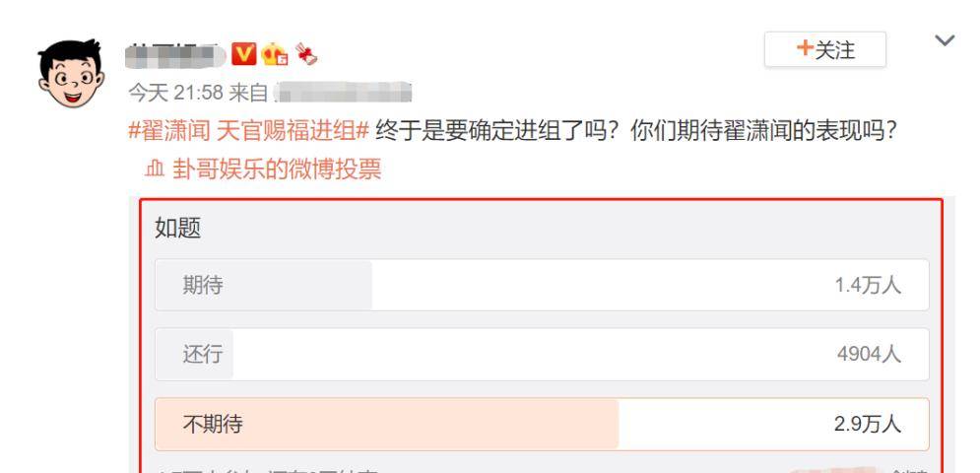Click the blurred source after 来自
Image resolution: width=980 pixels, height=473 pixels.
[343, 93]
